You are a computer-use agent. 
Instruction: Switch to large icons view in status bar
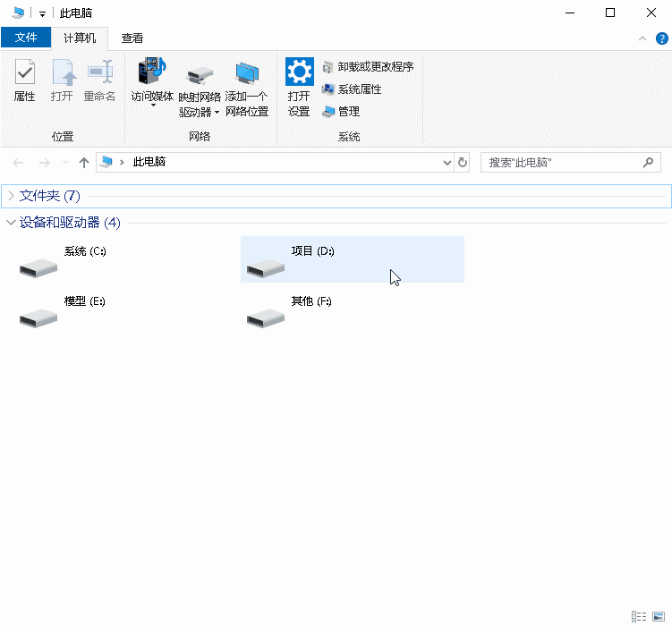659,616
